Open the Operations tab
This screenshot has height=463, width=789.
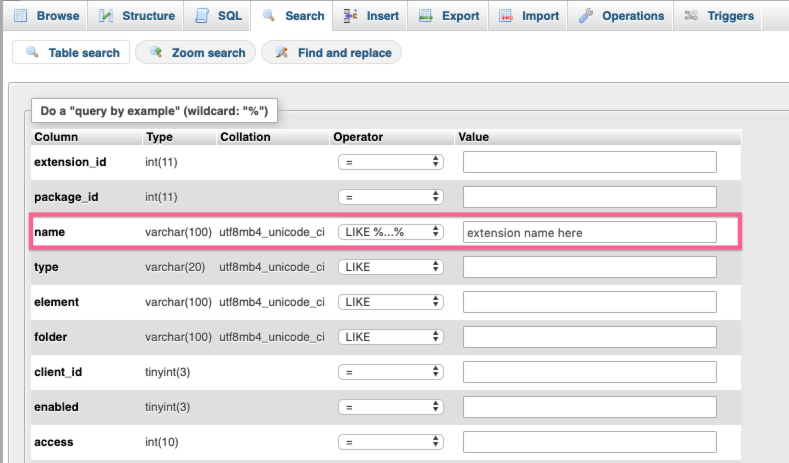point(620,16)
